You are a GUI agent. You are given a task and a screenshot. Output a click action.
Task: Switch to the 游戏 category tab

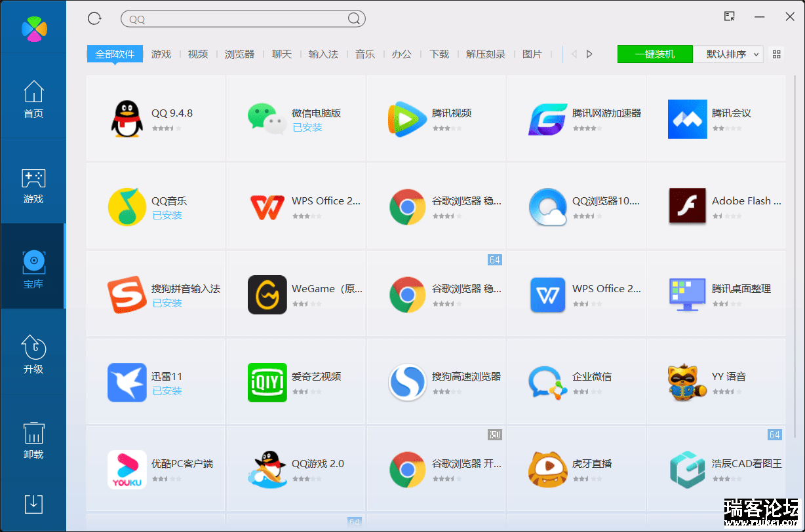[161, 54]
